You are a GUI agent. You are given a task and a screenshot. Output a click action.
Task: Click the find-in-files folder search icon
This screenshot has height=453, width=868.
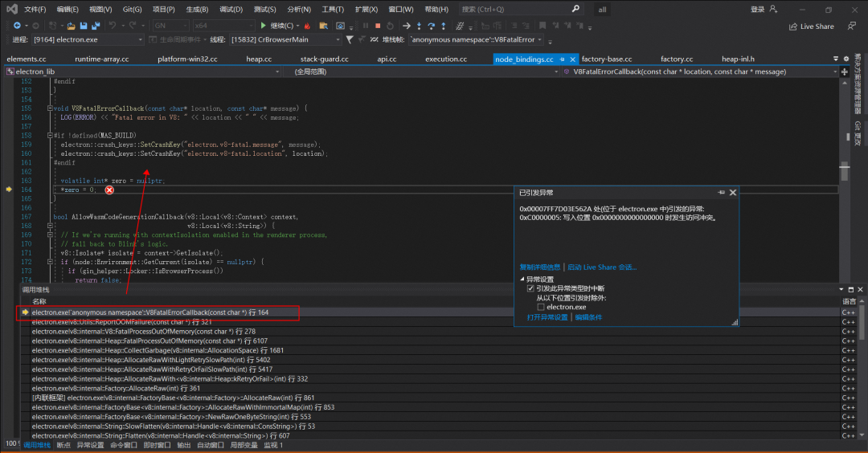point(324,26)
